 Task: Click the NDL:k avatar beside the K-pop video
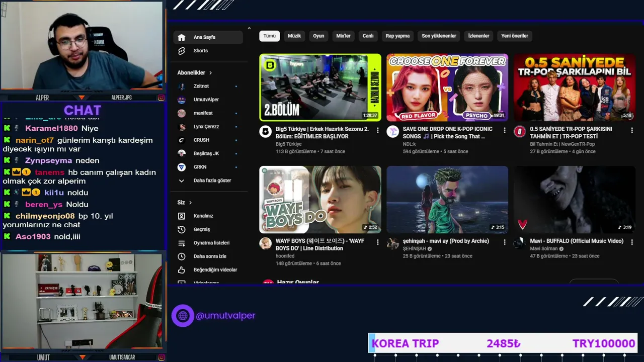tap(392, 132)
